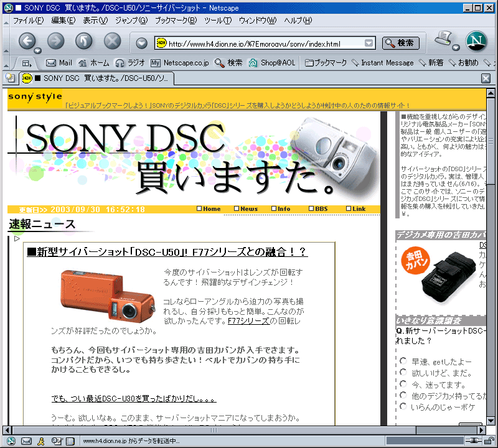This screenshot has height=448, width=498.
Task: Select radio option いらんのじゃーボケ
Action: pyautogui.click(x=403, y=406)
